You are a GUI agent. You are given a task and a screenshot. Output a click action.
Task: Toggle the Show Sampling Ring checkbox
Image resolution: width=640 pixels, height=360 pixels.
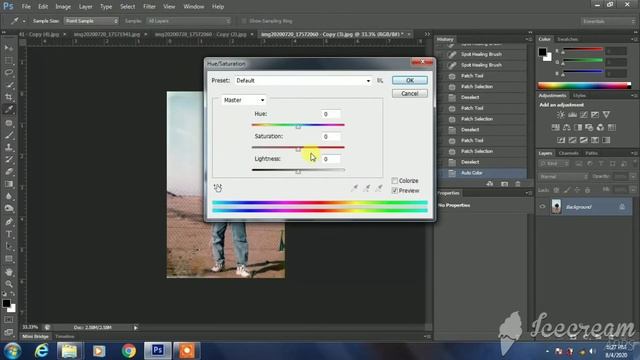point(244,21)
